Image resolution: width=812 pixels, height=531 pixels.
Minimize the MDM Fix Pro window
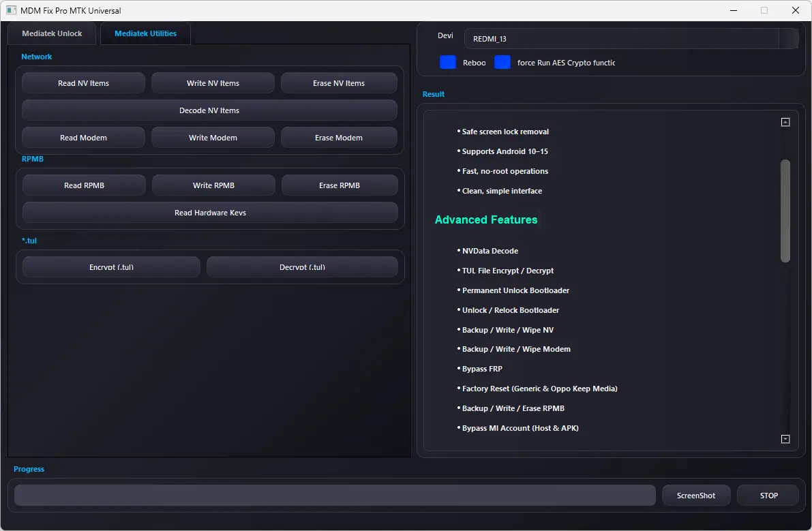pos(734,10)
